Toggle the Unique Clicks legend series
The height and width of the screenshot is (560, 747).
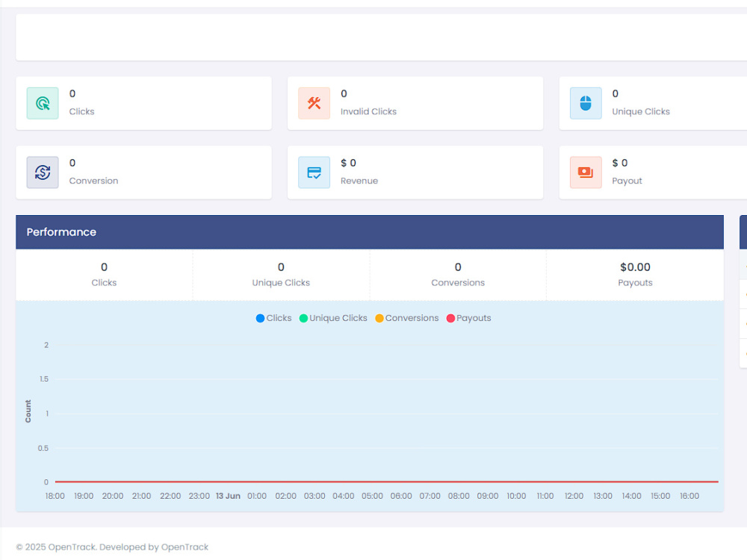click(x=333, y=318)
